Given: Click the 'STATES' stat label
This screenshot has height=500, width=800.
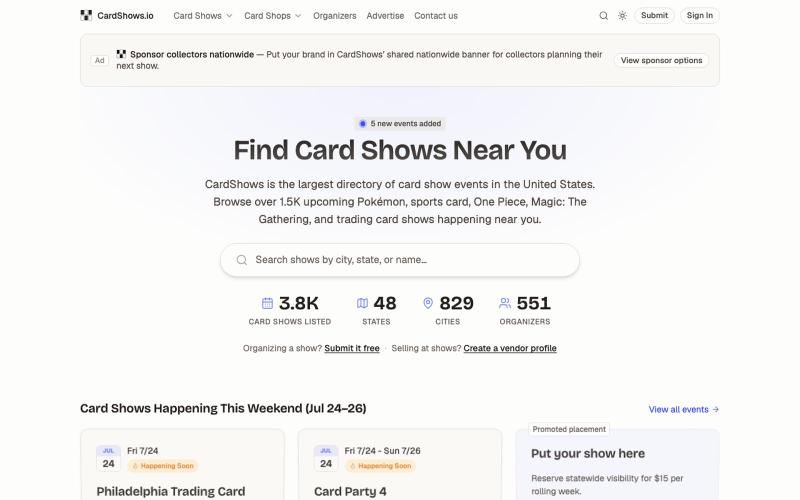Looking at the screenshot, I should (376, 321).
